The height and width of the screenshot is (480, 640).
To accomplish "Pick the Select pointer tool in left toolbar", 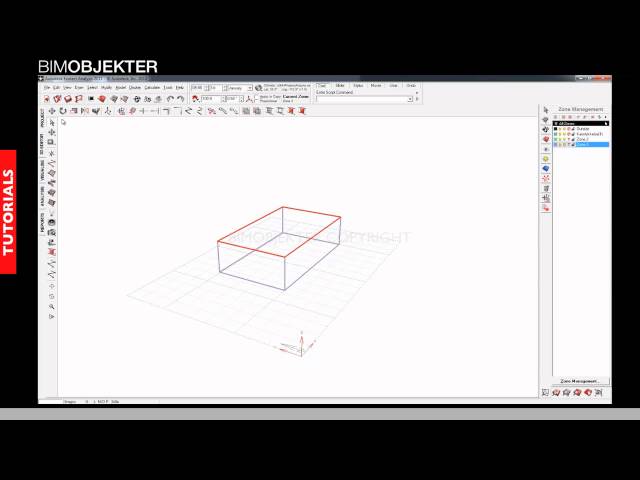I will (x=52, y=123).
